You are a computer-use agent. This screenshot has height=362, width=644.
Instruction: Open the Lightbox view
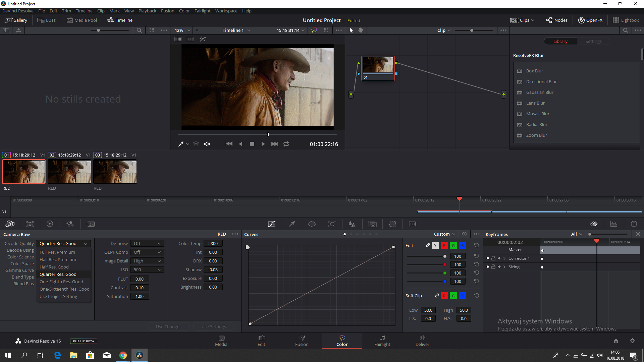(x=626, y=20)
